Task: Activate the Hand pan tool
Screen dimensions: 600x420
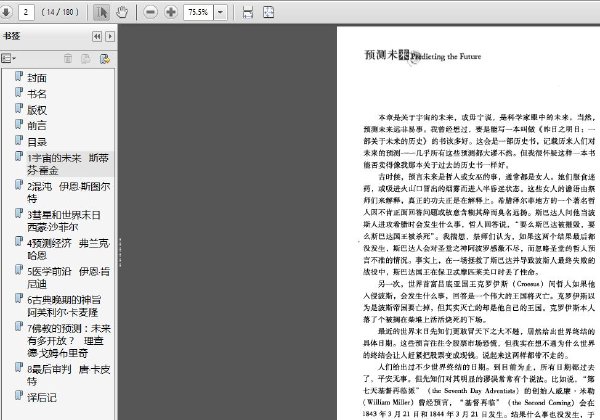Action: coord(122,12)
